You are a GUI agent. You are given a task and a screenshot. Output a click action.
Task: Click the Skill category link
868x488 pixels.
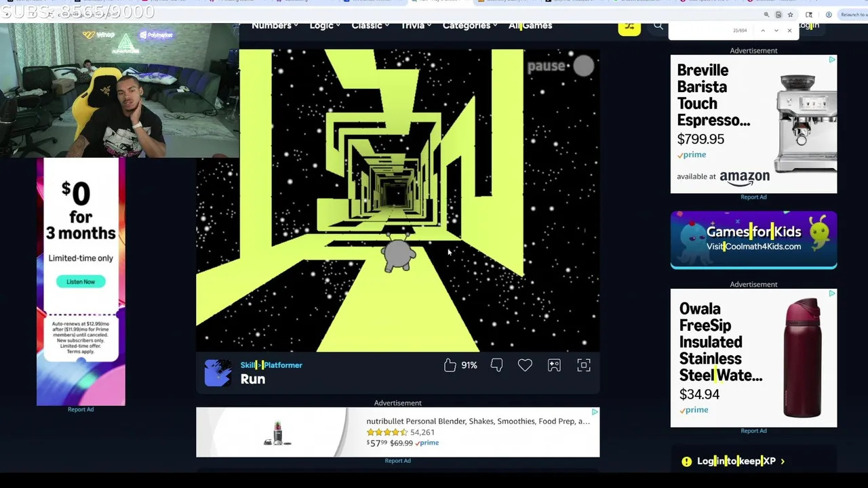coord(247,365)
